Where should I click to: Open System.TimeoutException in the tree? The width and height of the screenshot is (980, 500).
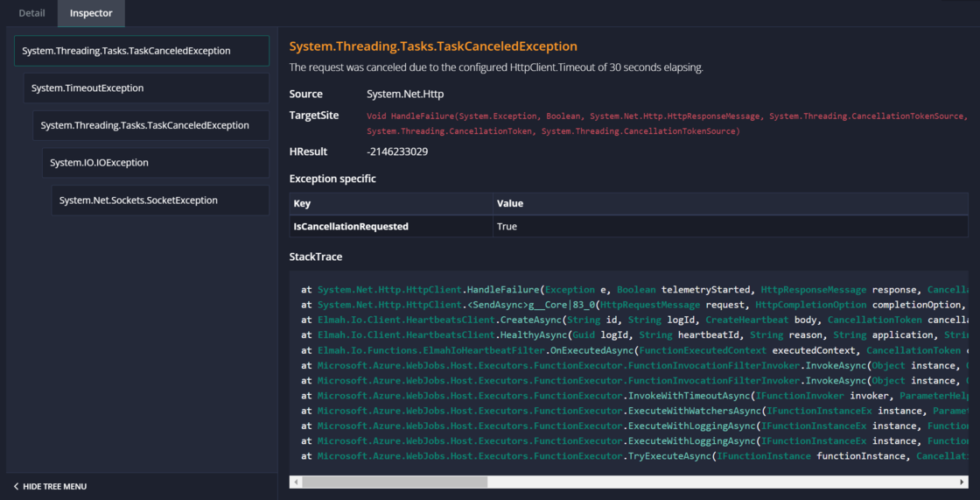tap(146, 88)
